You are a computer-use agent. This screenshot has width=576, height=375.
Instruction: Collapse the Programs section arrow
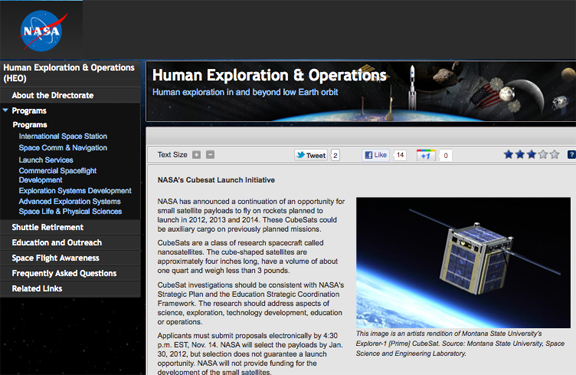pyautogui.click(x=6, y=110)
